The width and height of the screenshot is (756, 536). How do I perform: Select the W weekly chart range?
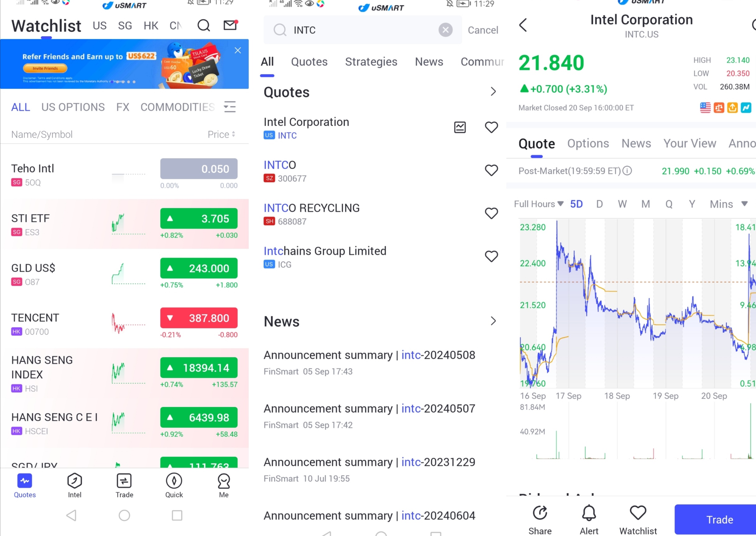pos(622,204)
